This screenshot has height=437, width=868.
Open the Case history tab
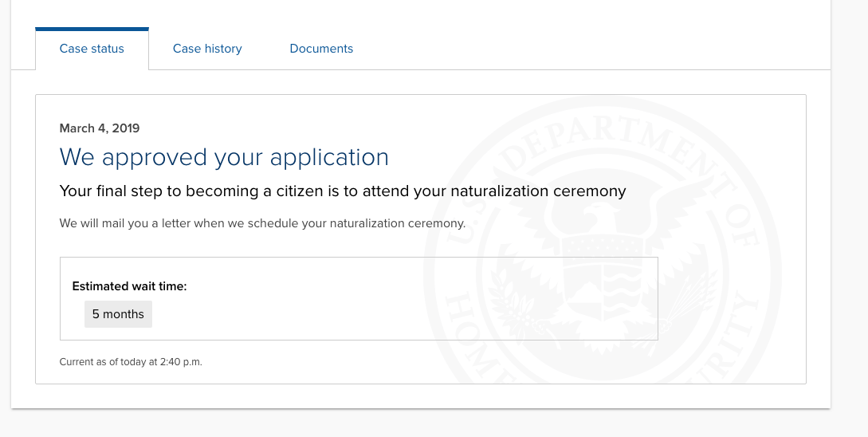coord(207,49)
